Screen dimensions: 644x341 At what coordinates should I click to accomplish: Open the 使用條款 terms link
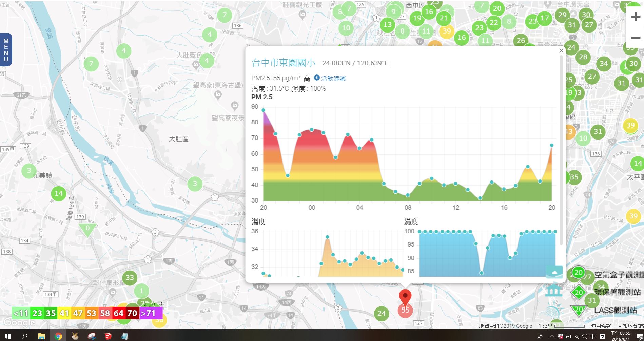[x=601, y=326]
